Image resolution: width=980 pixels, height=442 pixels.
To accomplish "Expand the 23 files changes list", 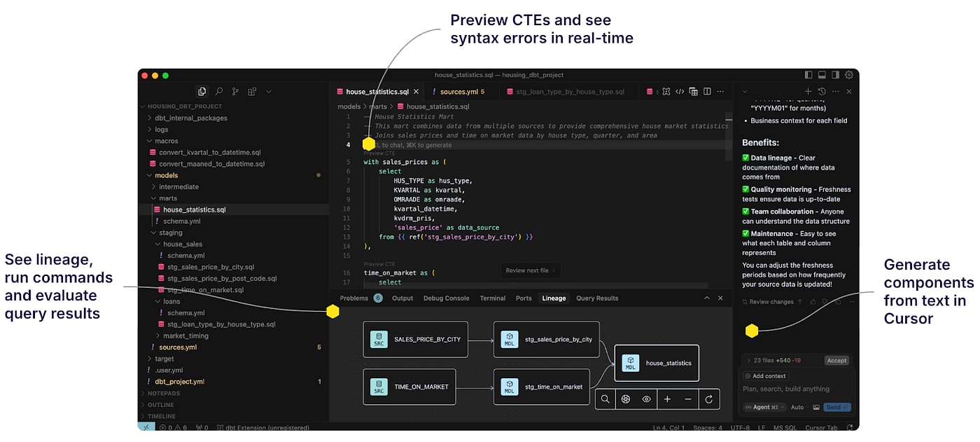I will pyautogui.click(x=773, y=360).
